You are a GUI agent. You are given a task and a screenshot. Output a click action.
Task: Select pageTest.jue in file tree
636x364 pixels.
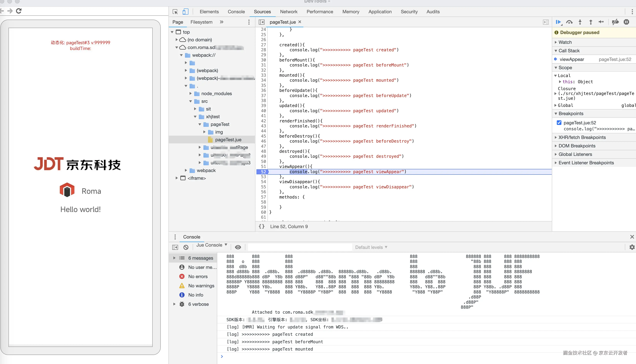click(228, 140)
